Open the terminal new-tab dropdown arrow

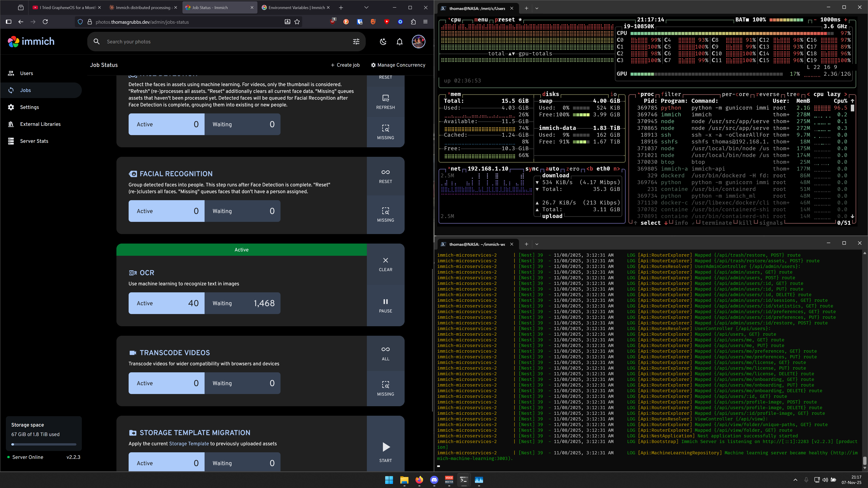coord(537,8)
